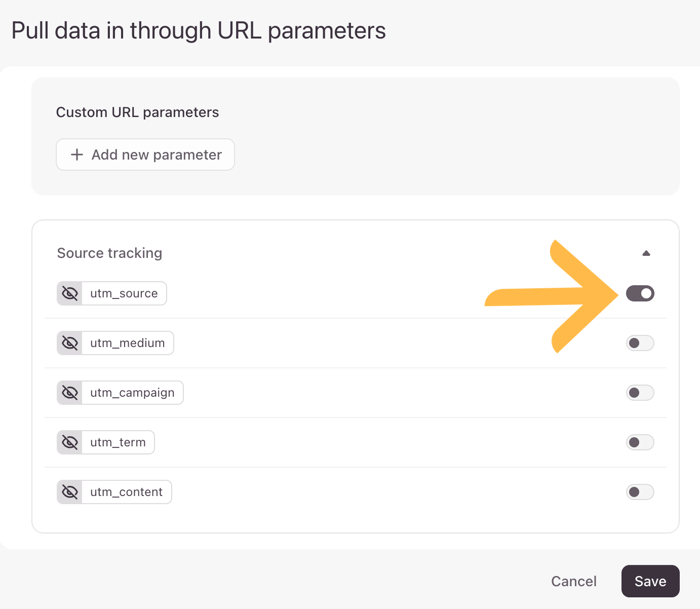Click the hidden-eye icon beside utm_content

click(x=70, y=492)
